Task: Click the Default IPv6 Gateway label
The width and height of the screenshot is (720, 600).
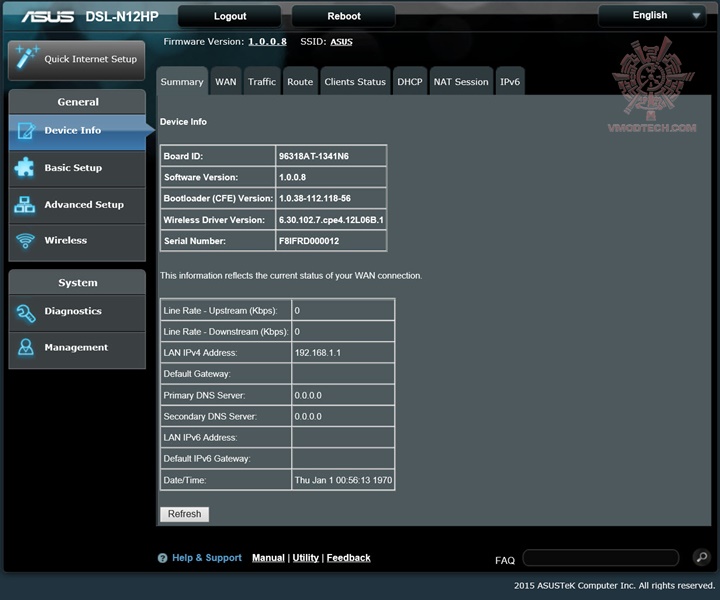Action: click(x=207, y=459)
